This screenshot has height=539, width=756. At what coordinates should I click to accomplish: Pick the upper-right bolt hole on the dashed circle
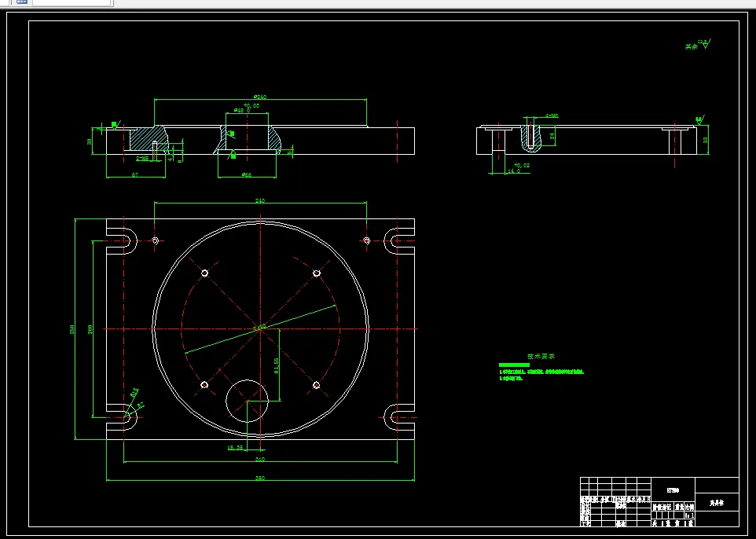316,273
